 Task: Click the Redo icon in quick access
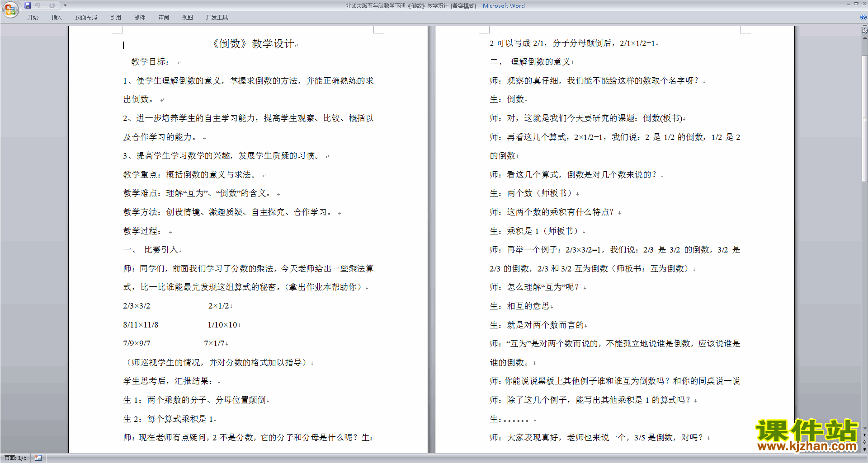pos(52,5)
